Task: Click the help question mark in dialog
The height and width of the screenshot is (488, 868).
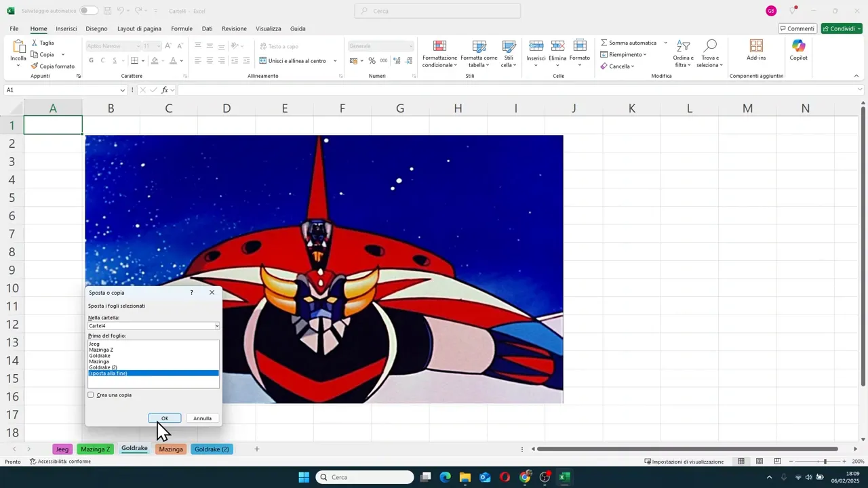Action: (191, 293)
